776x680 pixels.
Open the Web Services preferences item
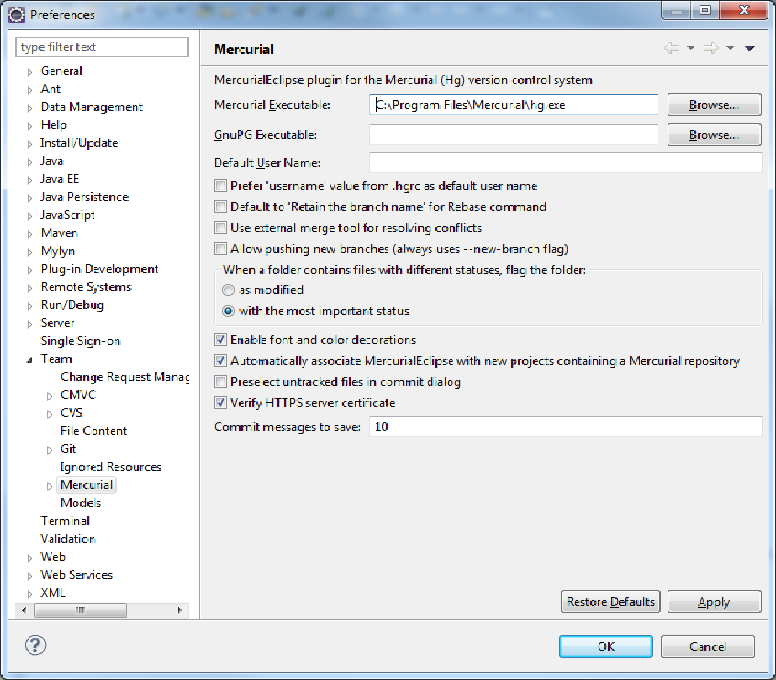(x=76, y=575)
